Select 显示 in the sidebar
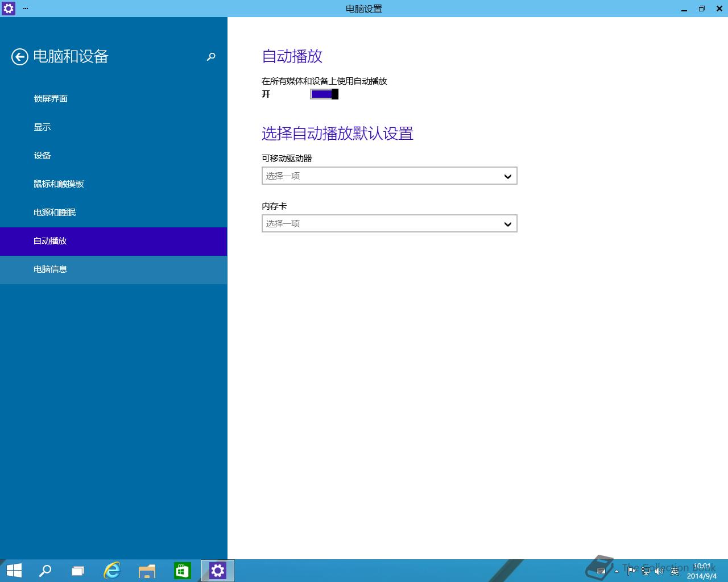The width and height of the screenshot is (728, 582). pyautogui.click(x=113, y=127)
